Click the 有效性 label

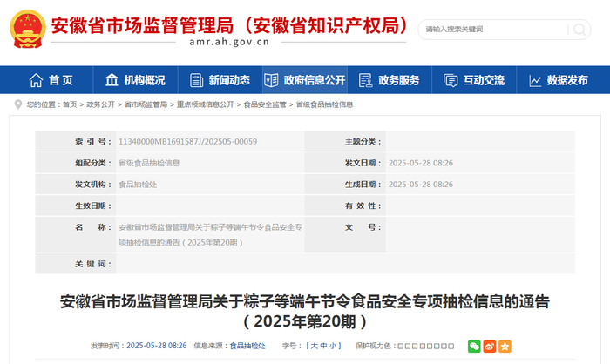[x=363, y=206]
